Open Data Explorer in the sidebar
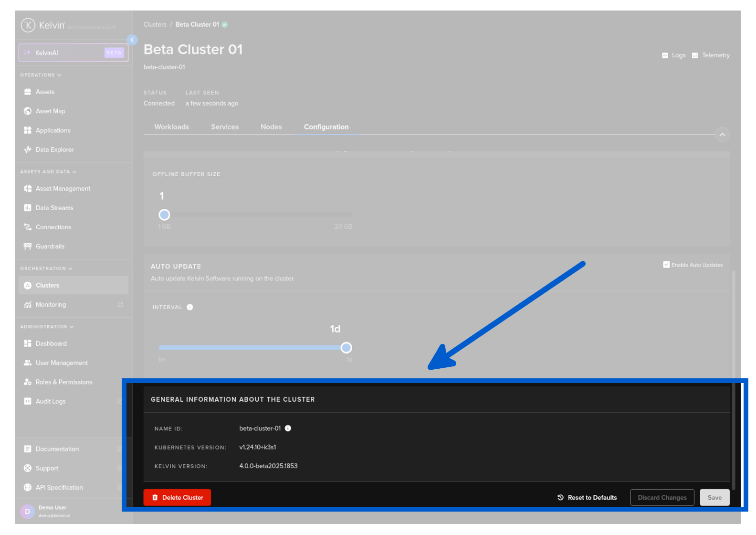The width and height of the screenshot is (756, 535). click(54, 150)
